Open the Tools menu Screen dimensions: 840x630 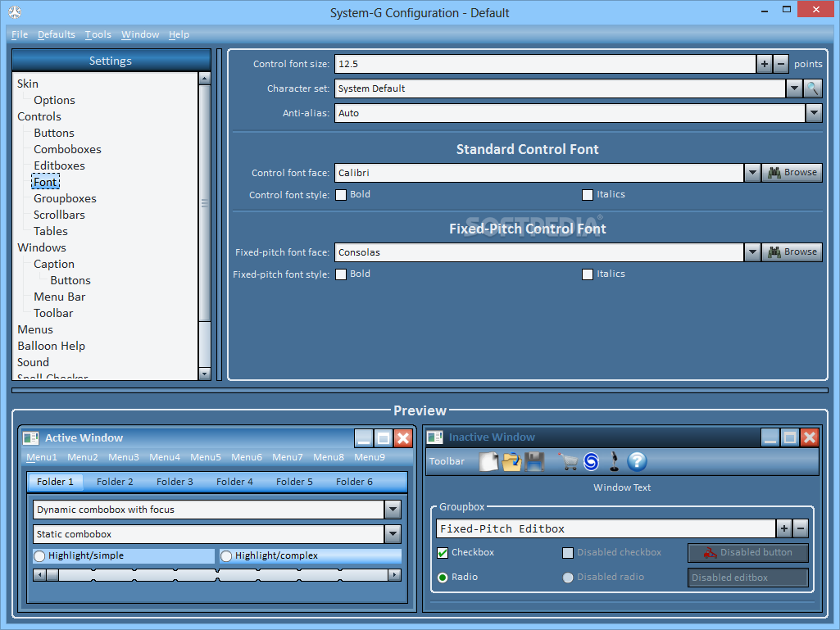(x=98, y=34)
